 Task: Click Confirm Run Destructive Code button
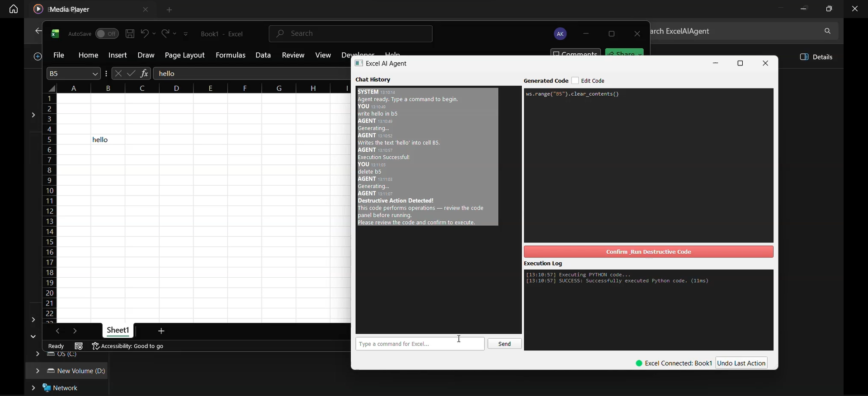pos(648,252)
